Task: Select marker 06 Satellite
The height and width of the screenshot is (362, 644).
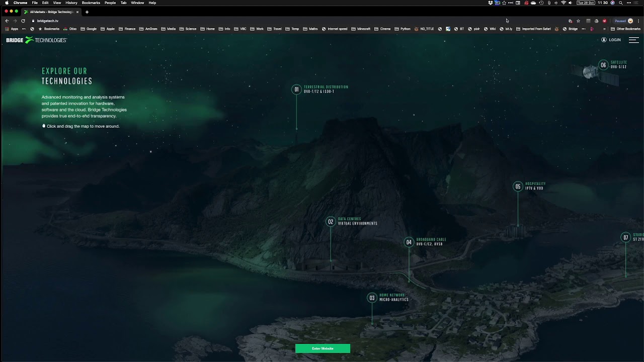Action: 603,65
